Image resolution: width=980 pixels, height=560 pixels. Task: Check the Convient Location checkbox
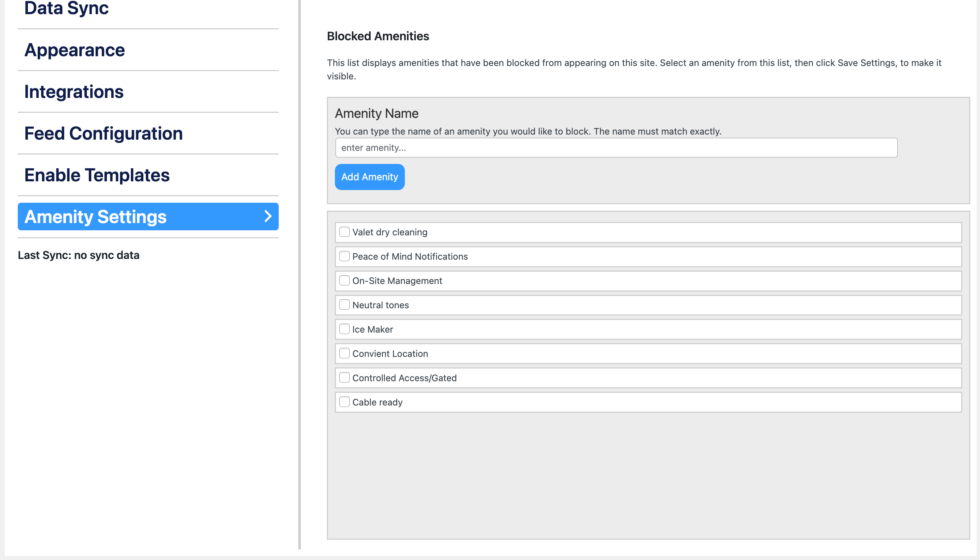344,353
